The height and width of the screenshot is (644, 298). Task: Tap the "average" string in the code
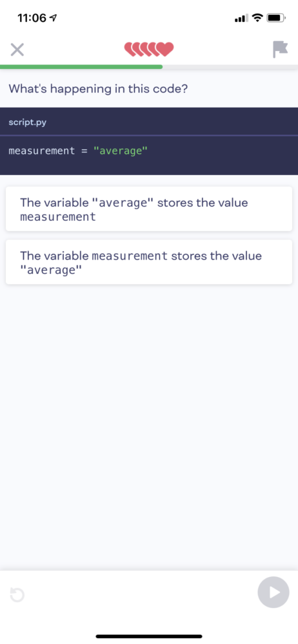coord(120,151)
